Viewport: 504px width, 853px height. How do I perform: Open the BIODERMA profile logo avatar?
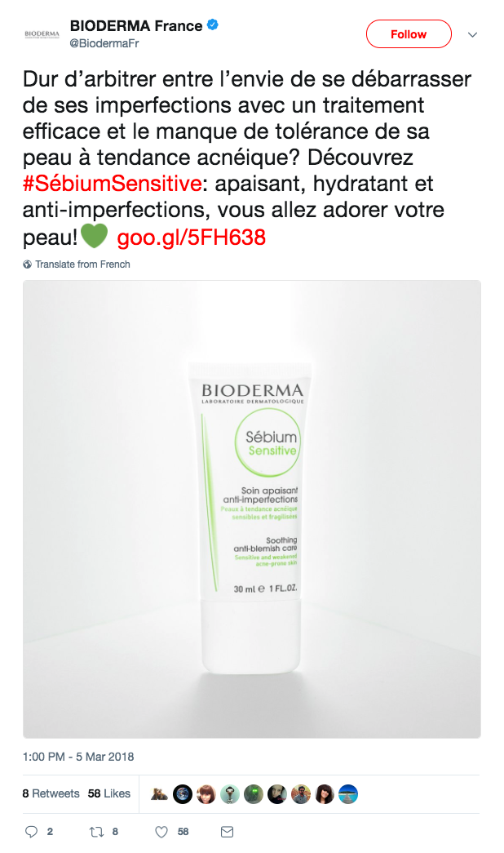[42, 33]
